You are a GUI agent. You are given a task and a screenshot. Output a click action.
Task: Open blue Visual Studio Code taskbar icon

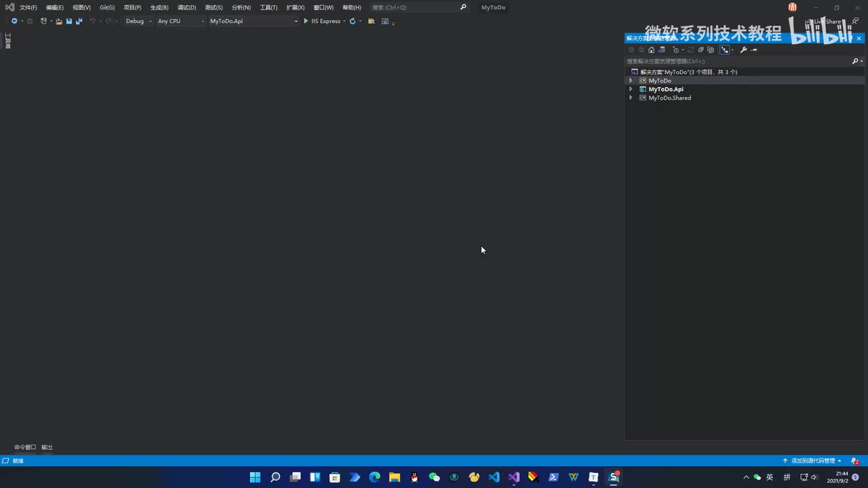[x=494, y=477]
